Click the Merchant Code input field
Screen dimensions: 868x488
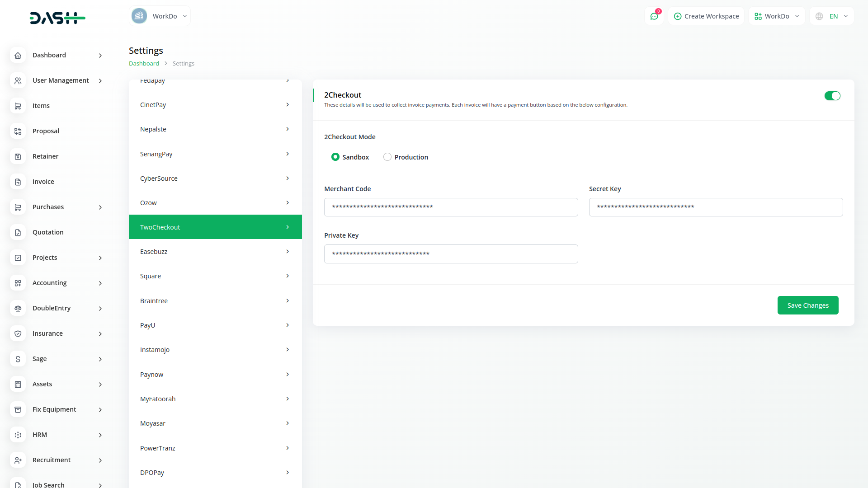(x=451, y=207)
